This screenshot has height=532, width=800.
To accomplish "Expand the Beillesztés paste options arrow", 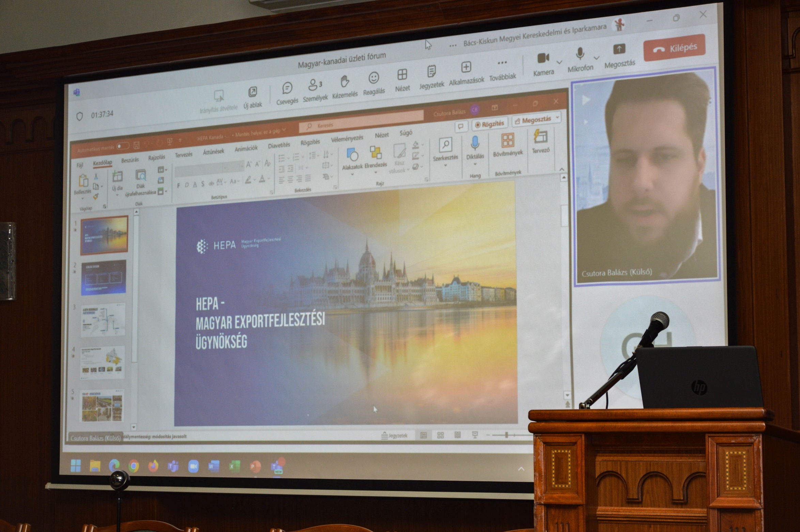I will (82, 199).
